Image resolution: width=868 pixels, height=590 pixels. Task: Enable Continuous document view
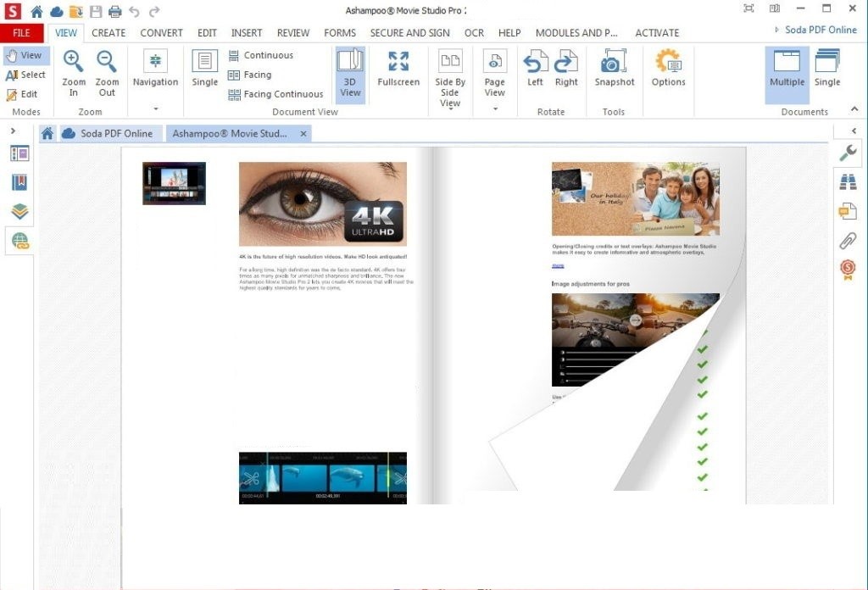261,55
